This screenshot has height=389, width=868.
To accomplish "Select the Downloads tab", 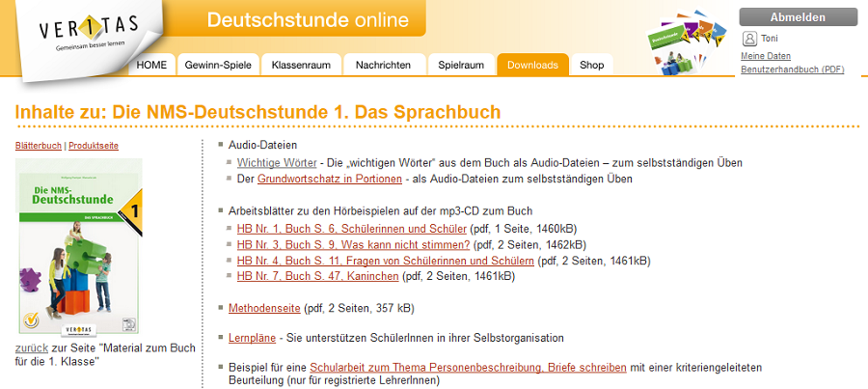I will coord(532,65).
